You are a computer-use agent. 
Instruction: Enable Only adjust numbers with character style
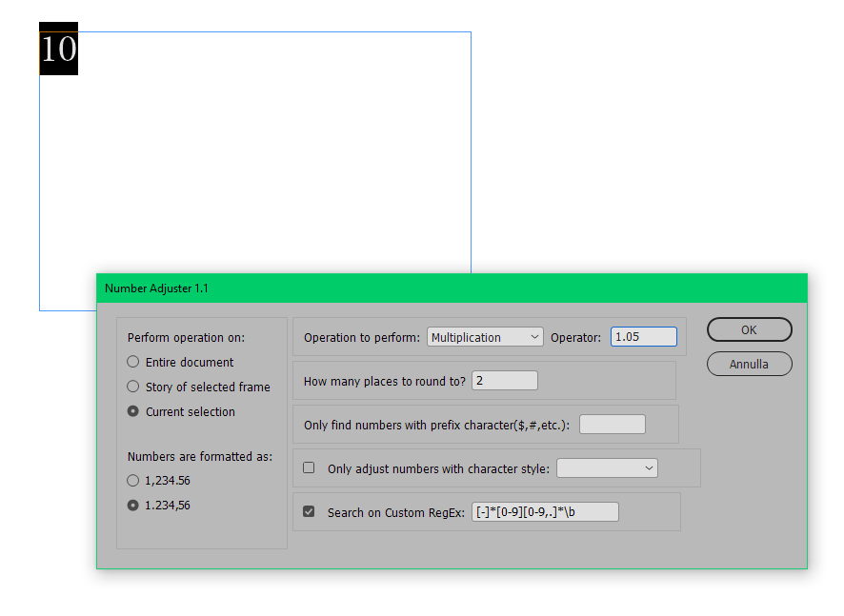[309, 467]
